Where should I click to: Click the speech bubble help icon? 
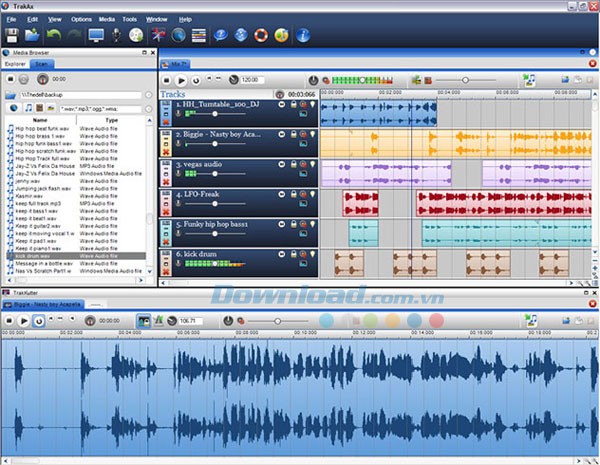(220, 36)
